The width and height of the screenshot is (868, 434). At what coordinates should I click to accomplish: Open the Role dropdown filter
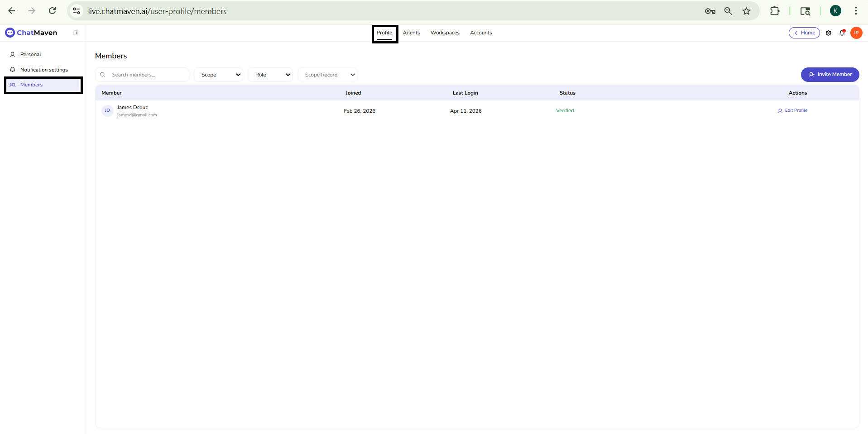click(270, 75)
